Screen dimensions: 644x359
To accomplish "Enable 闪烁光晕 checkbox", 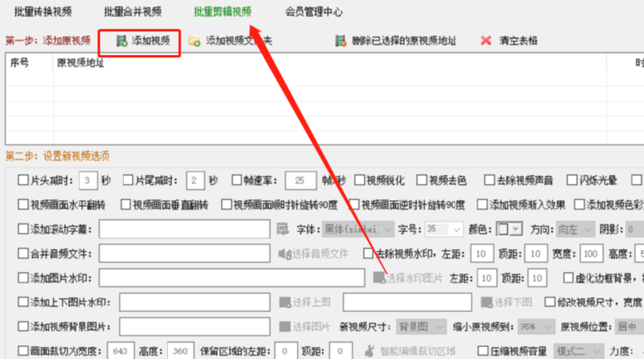I will point(572,180).
